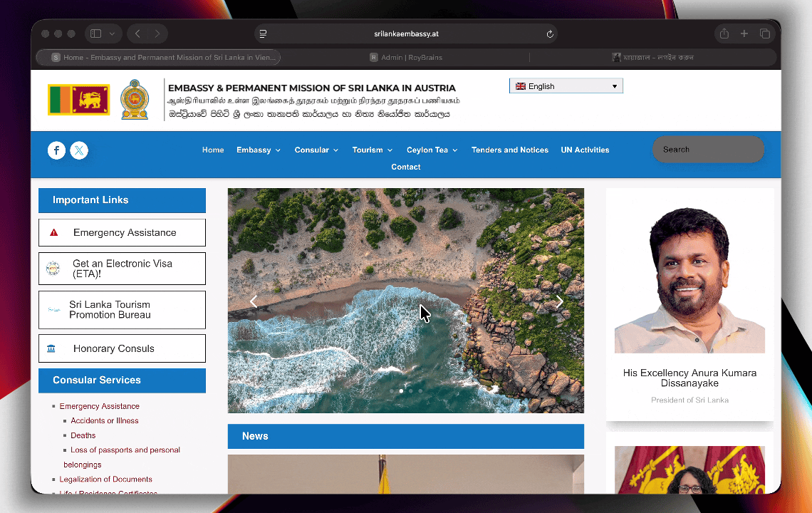Open the Facebook social icon

(56, 150)
